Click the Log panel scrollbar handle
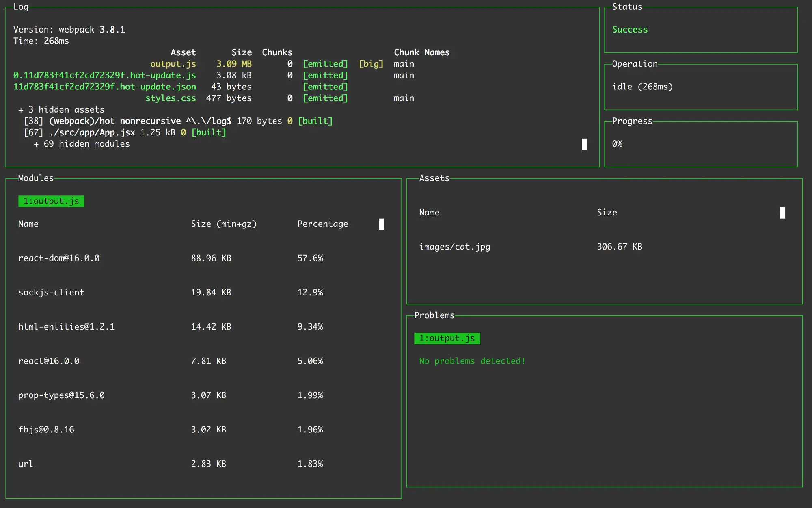 pos(584,144)
